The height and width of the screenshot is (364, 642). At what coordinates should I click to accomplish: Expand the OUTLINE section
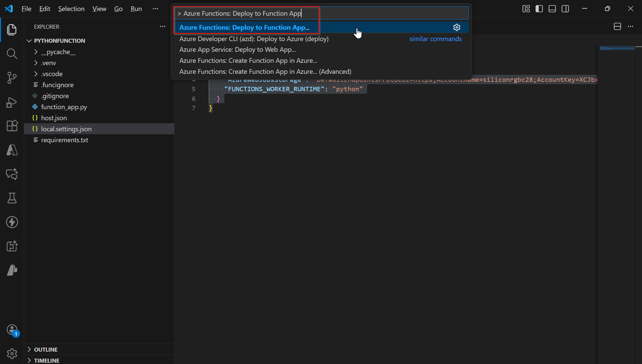[x=99, y=349]
